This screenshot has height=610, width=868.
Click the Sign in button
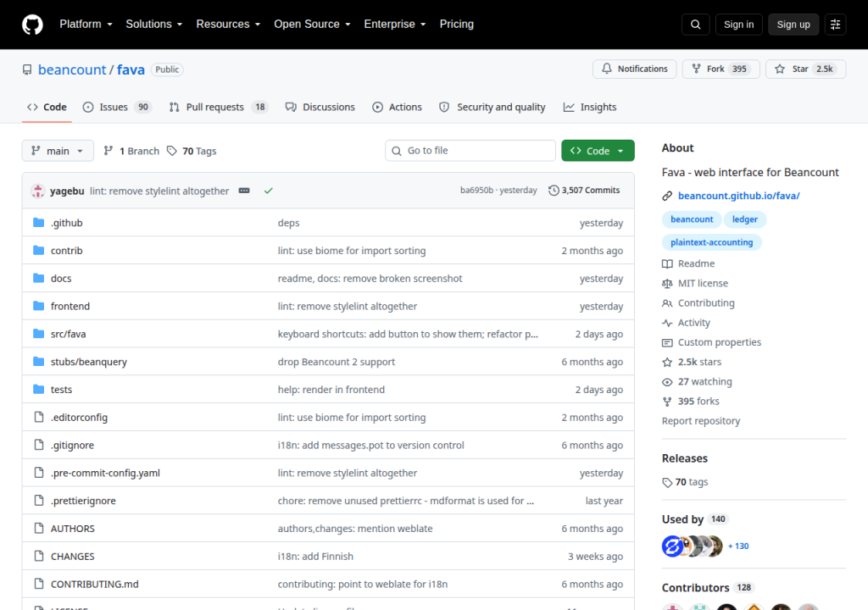click(738, 25)
